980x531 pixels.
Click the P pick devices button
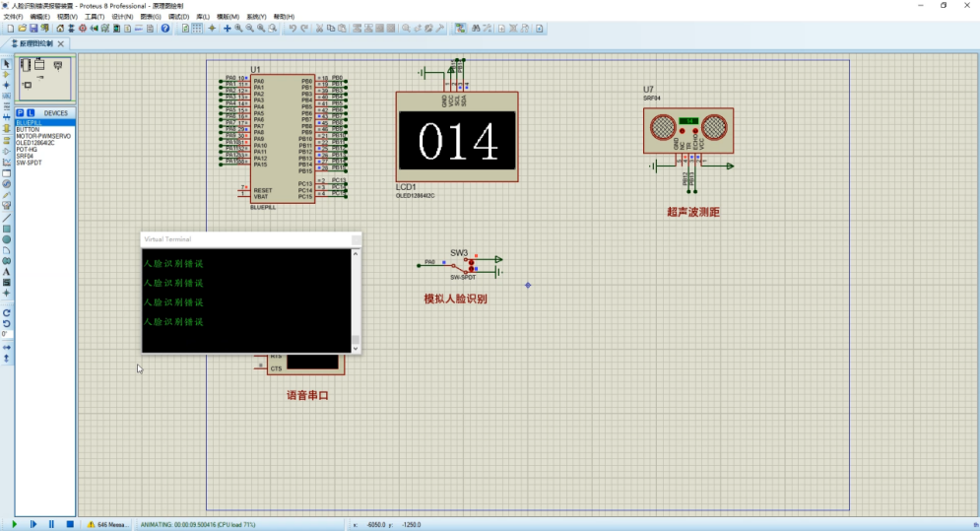[20, 112]
